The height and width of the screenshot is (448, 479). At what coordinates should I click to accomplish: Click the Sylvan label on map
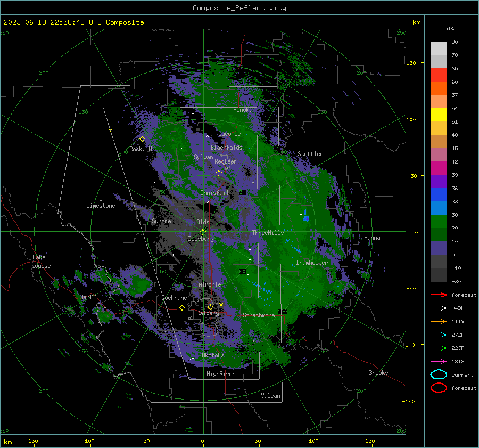203,157
